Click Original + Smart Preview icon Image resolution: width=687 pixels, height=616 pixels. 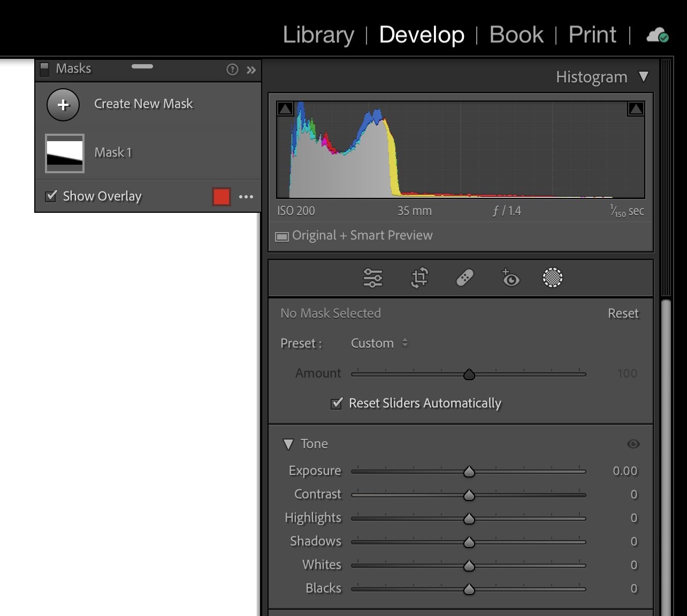[282, 236]
